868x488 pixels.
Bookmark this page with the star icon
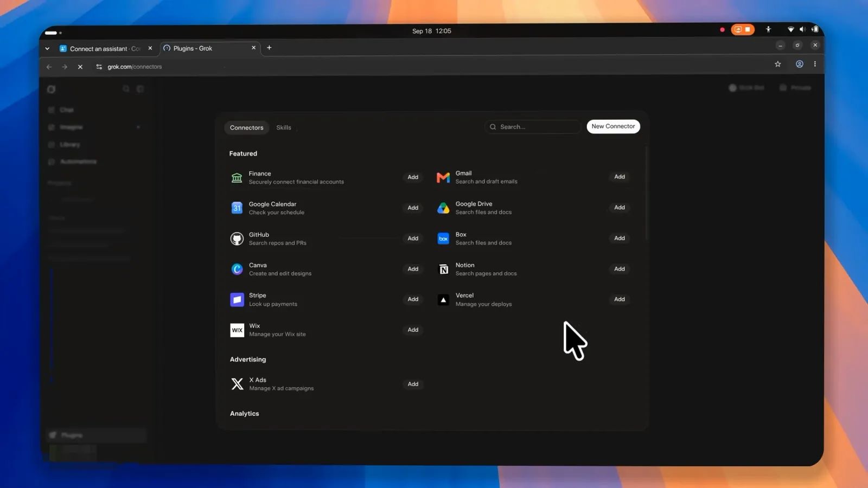(x=778, y=64)
